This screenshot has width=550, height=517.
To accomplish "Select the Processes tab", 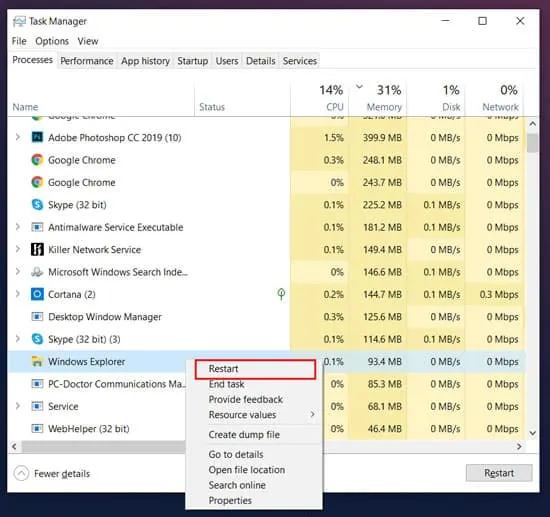I will [32, 60].
